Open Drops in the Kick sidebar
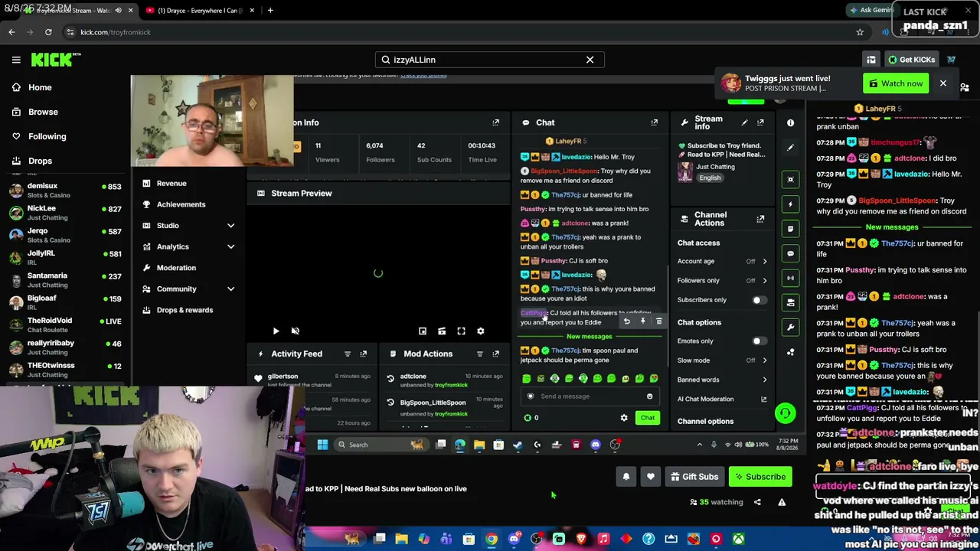980x551 pixels. 40,161
